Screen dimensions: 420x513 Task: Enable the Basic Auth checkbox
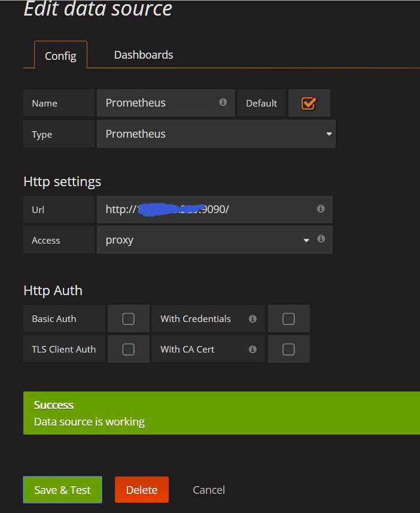pos(128,318)
